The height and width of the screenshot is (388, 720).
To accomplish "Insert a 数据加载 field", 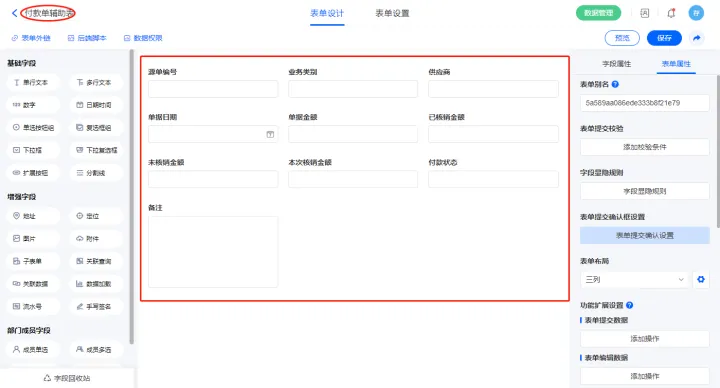I will 96,284.
